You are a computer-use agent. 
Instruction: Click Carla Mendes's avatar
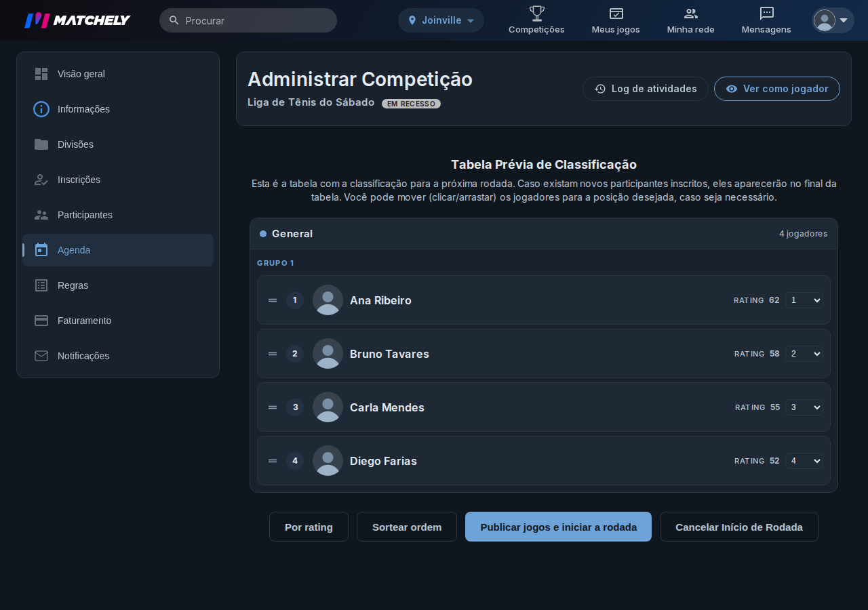point(328,407)
